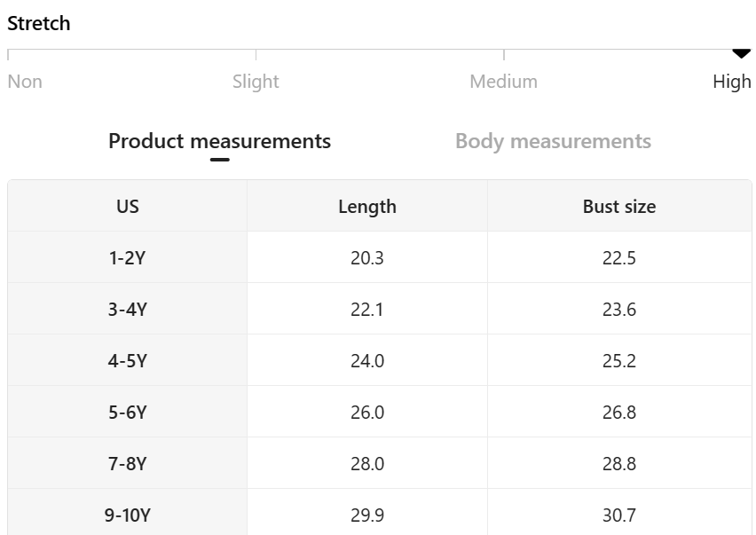Click the Bust size column header
Screen dimensions: 756x535
coord(619,207)
